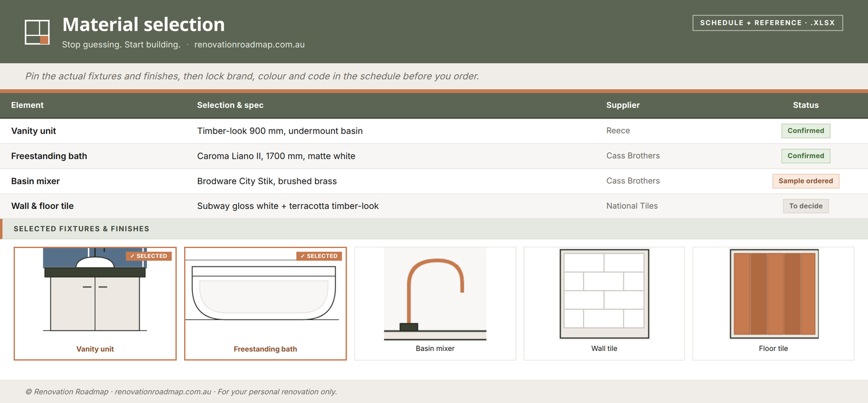
Task: Click Cass Brothers in the Freestanding bath row
Action: (633, 156)
